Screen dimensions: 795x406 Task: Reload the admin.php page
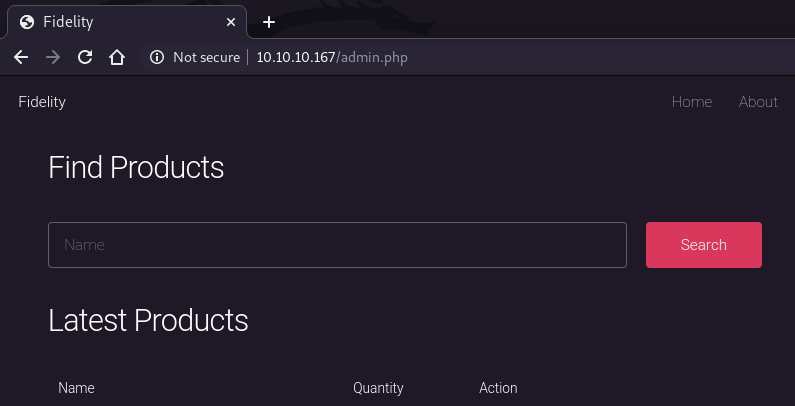tap(85, 57)
